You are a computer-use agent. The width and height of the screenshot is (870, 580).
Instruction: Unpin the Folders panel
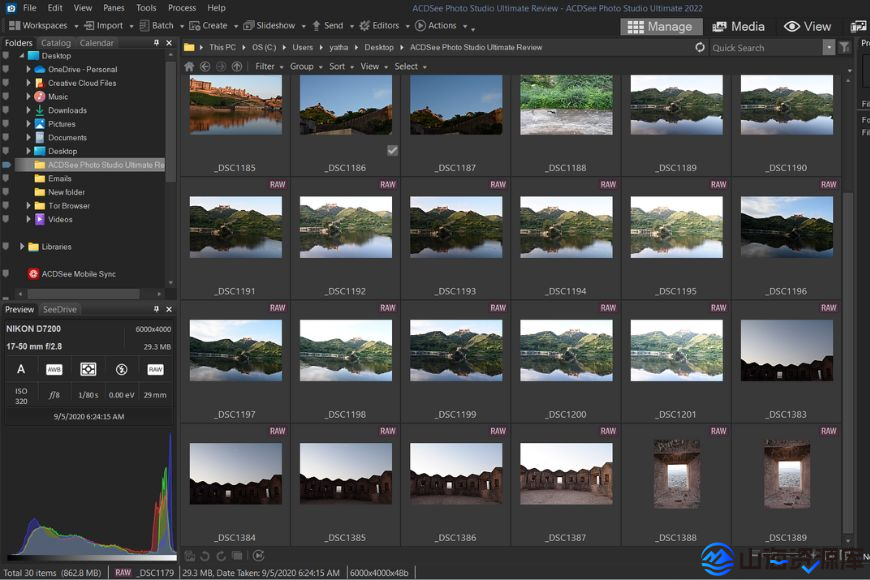156,43
